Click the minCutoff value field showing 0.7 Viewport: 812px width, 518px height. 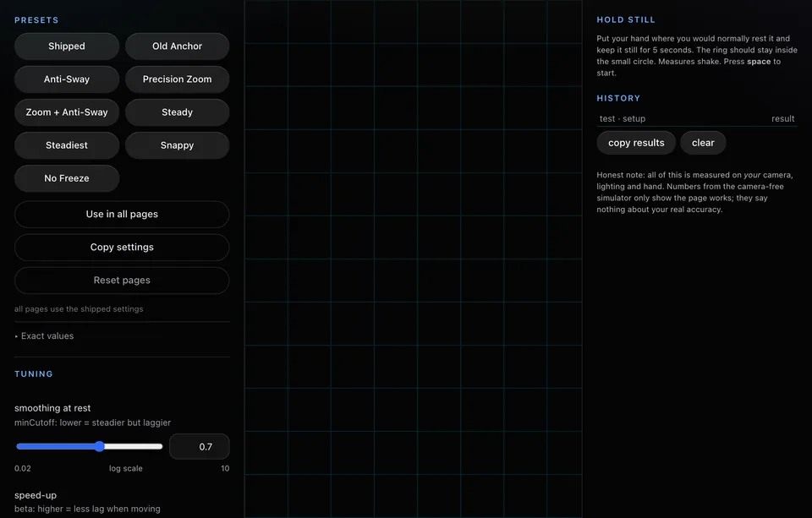200,446
